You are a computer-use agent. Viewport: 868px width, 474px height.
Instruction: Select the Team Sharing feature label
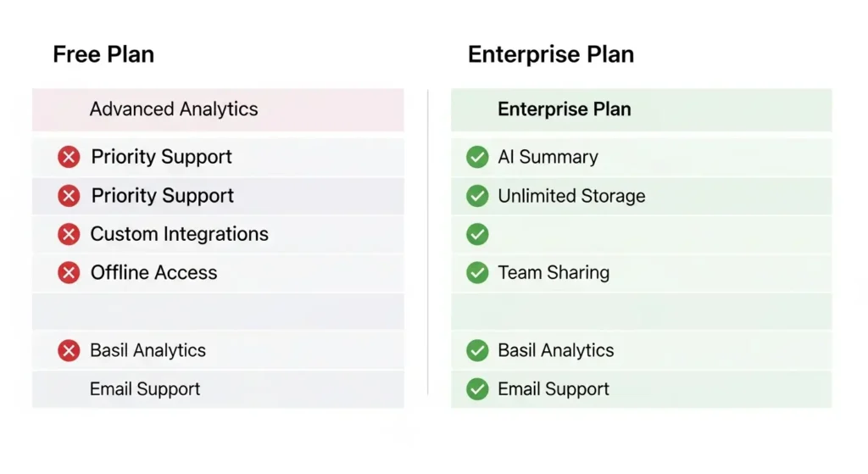(554, 273)
